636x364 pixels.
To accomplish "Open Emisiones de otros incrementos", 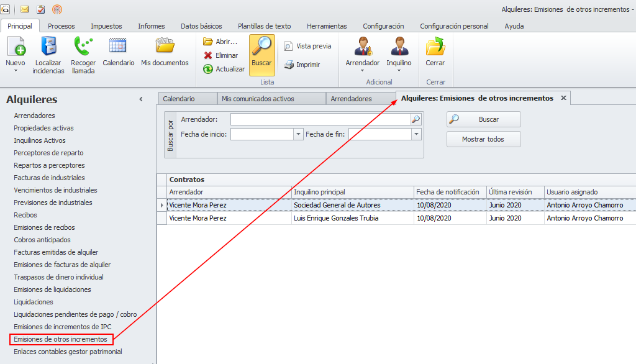I will pos(60,339).
